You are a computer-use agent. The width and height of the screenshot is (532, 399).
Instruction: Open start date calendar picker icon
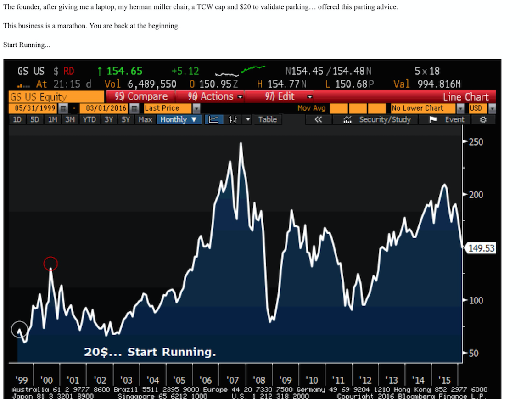[63, 108]
